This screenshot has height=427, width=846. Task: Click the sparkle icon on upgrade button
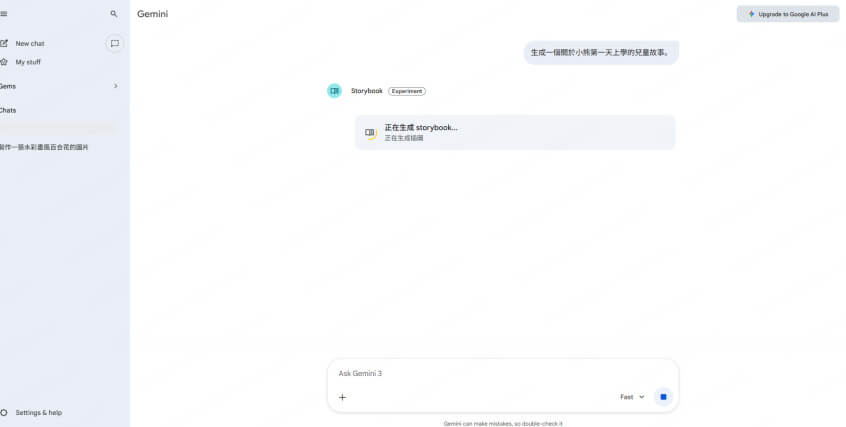(x=751, y=14)
